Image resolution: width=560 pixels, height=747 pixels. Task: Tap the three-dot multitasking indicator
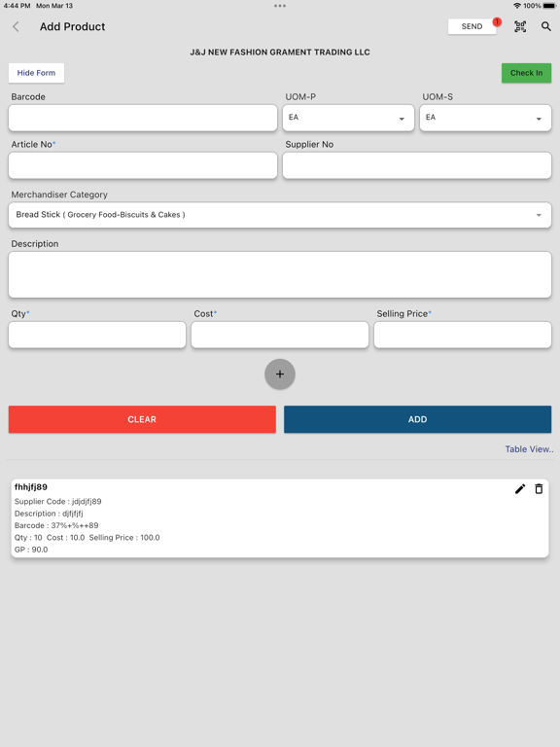[280, 6]
